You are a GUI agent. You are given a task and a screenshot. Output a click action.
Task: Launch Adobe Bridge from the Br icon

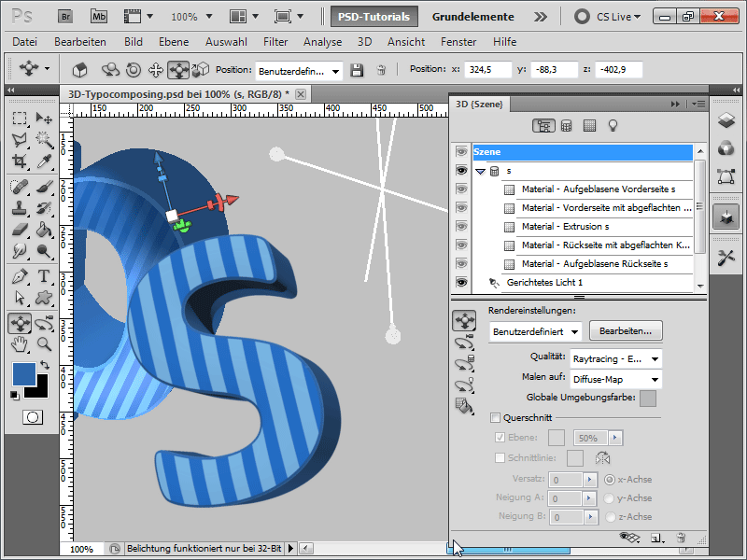pos(66,17)
